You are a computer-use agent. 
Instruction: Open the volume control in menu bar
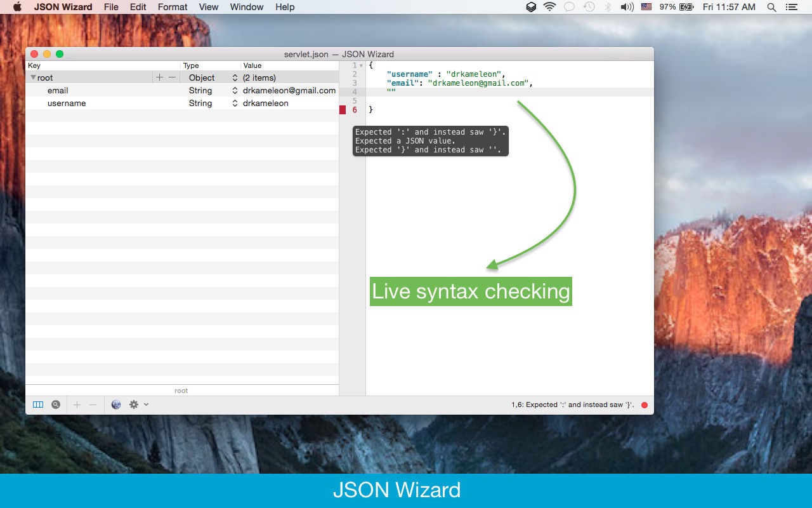click(627, 7)
